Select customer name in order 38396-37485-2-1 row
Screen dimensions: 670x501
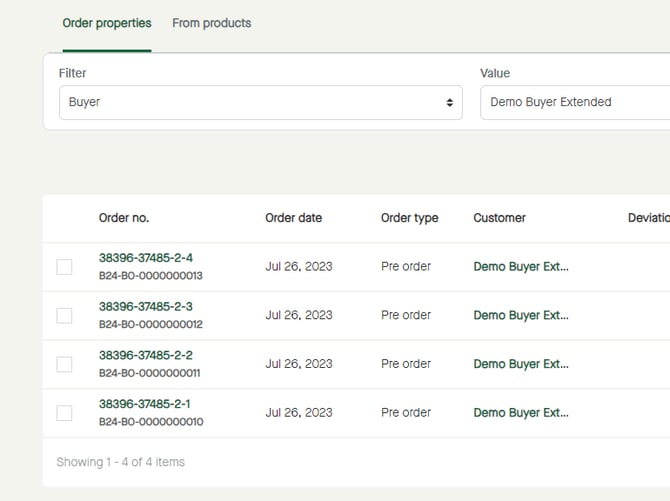pos(520,412)
